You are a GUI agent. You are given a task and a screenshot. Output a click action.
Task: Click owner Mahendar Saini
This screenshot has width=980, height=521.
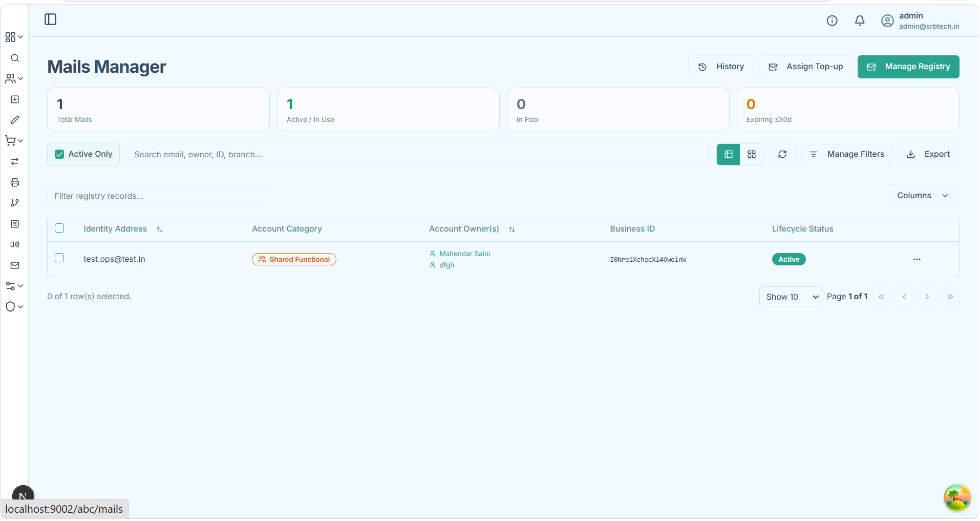point(460,254)
